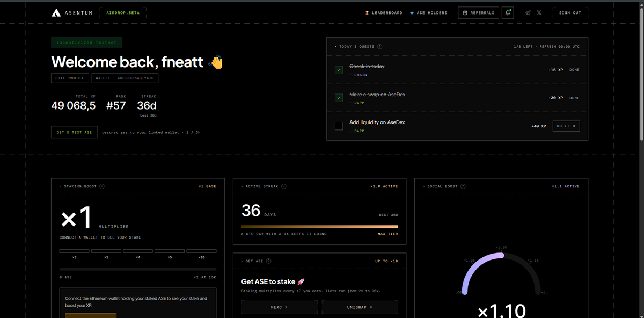Open Today's Quests help question mark
The height and width of the screenshot is (318, 644).
coord(380,46)
